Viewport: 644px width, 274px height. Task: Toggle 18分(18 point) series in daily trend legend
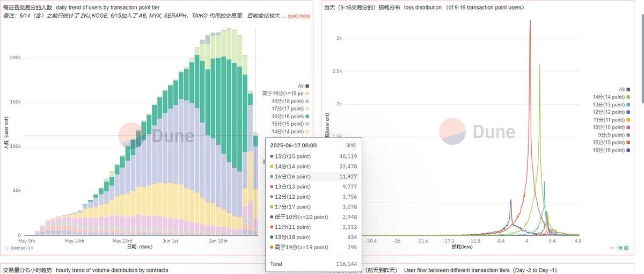[x=290, y=101]
